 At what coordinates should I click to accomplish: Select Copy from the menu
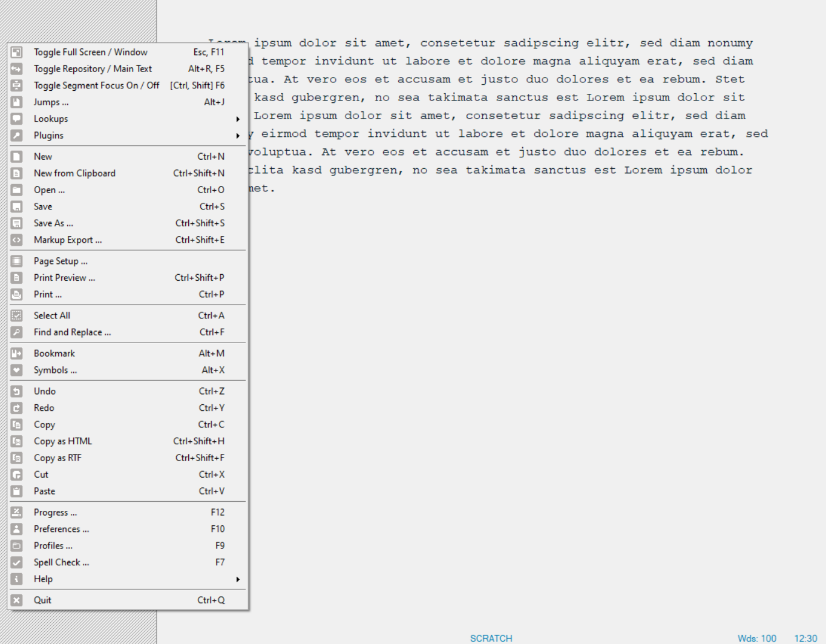(128, 424)
